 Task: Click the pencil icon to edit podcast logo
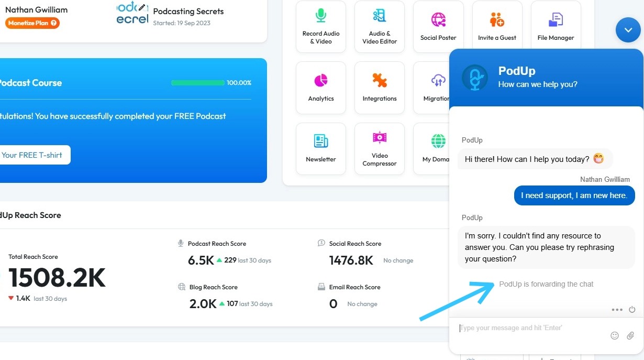(142, 7)
